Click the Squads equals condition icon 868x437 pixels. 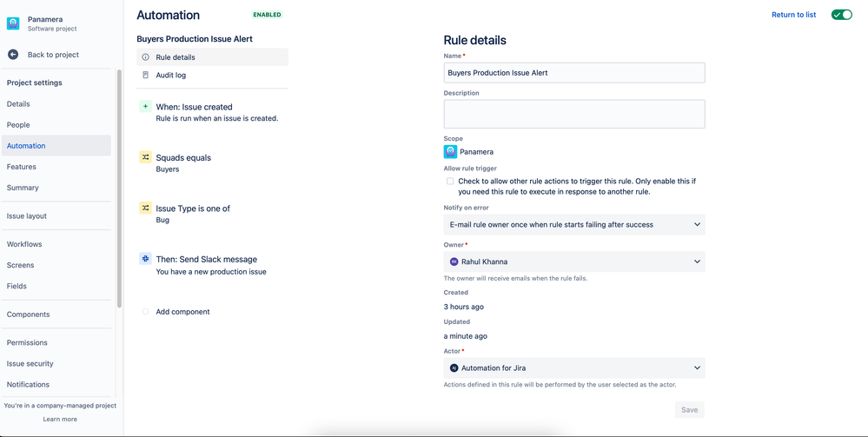tap(146, 157)
